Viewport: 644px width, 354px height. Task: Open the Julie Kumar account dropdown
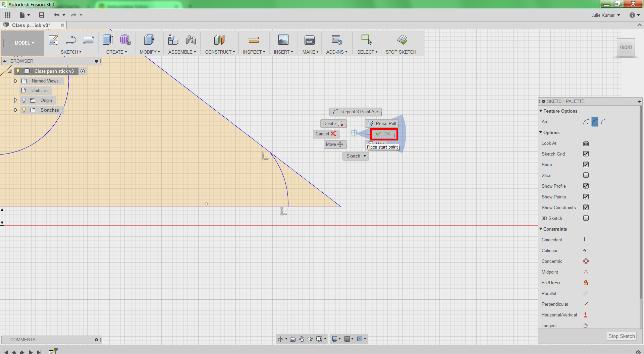point(606,15)
